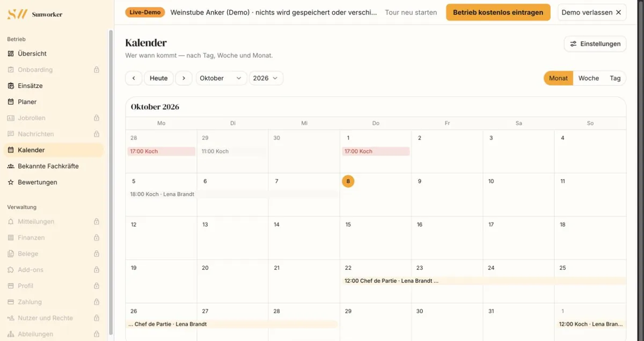The image size is (644, 341).
Task: Click the Live-Demo badge
Action: 145,12
